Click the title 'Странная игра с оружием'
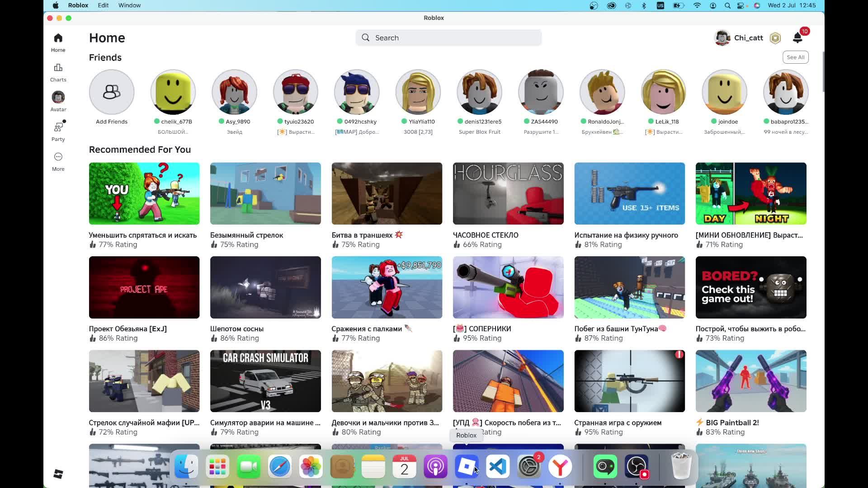Screen dimensions: 868x488 (x=618, y=422)
